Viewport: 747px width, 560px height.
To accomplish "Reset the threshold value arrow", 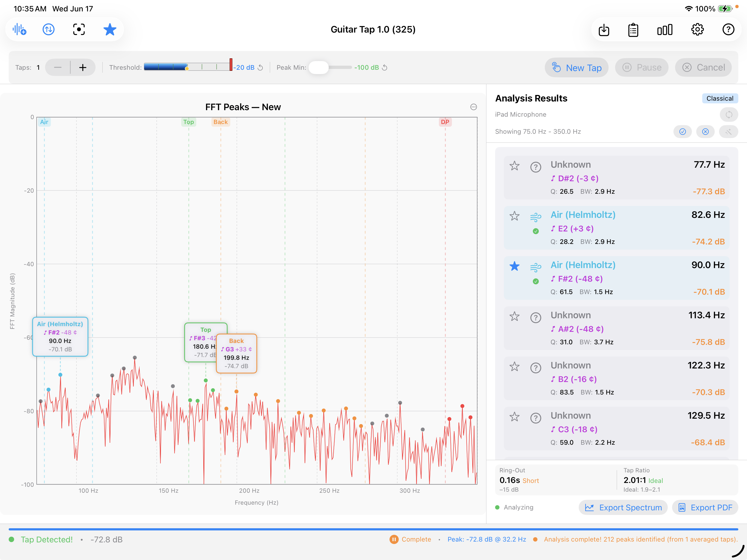I will [x=260, y=68].
